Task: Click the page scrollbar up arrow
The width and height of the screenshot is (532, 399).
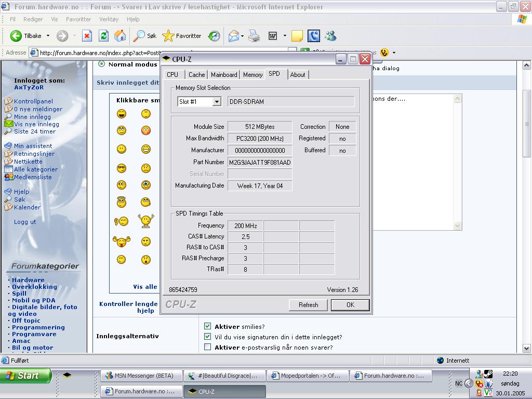Action: click(526, 65)
